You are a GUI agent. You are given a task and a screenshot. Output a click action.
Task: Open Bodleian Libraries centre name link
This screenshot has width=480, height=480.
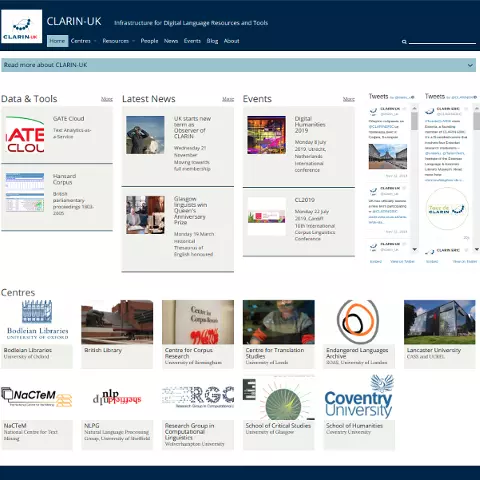point(28,350)
